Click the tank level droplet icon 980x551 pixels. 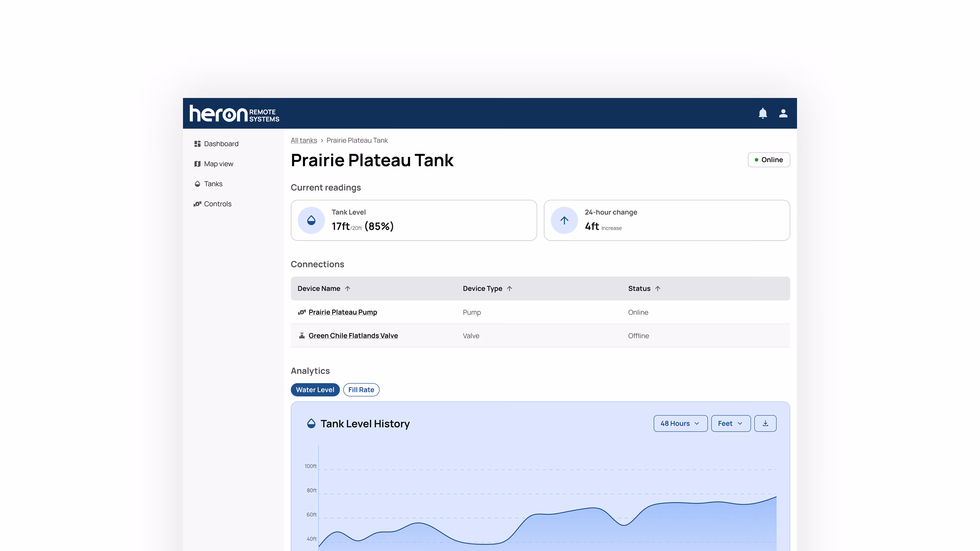(x=311, y=220)
